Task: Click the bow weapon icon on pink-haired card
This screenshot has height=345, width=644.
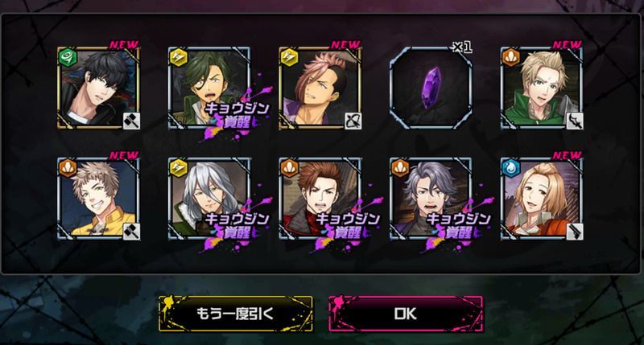Action: pyautogui.click(x=353, y=121)
